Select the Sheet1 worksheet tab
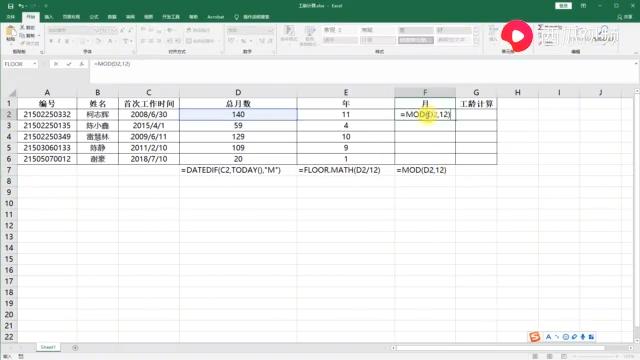 [48, 347]
